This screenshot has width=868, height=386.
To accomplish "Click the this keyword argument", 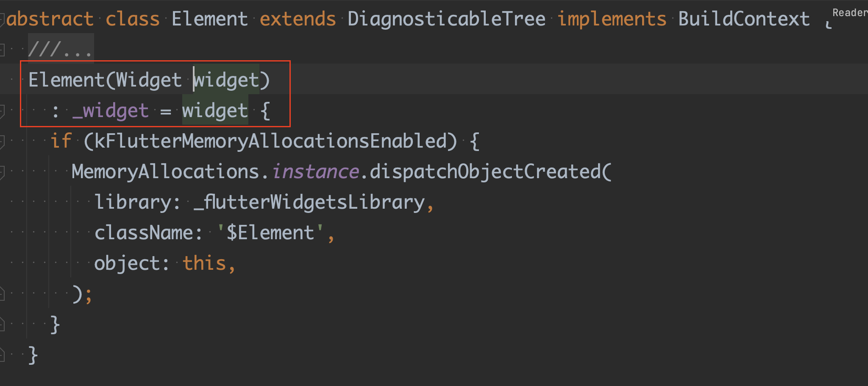I will [204, 263].
